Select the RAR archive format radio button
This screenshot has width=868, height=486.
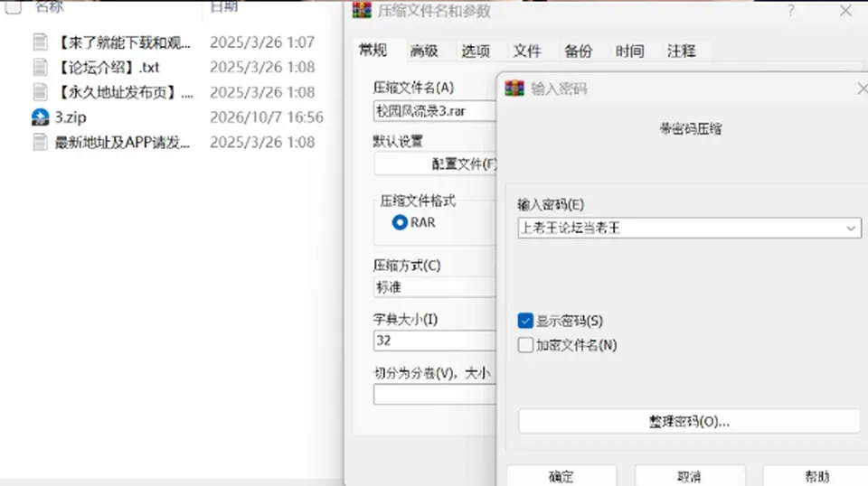400,222
